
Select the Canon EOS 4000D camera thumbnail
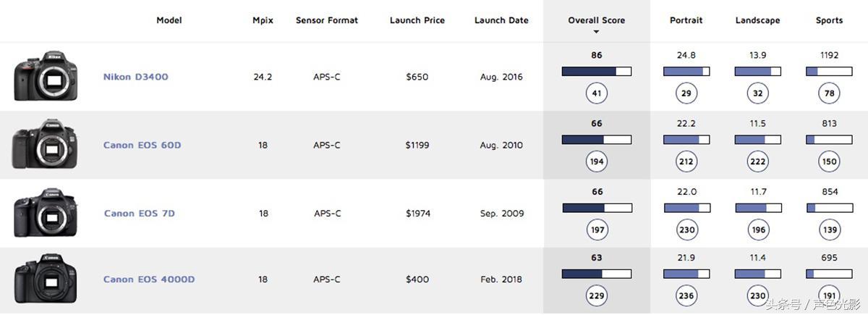(x=45, y=279)
